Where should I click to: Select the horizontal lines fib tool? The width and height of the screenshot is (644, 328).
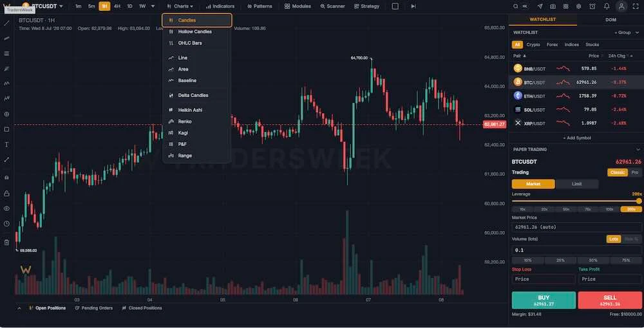[x=6, y=53]
